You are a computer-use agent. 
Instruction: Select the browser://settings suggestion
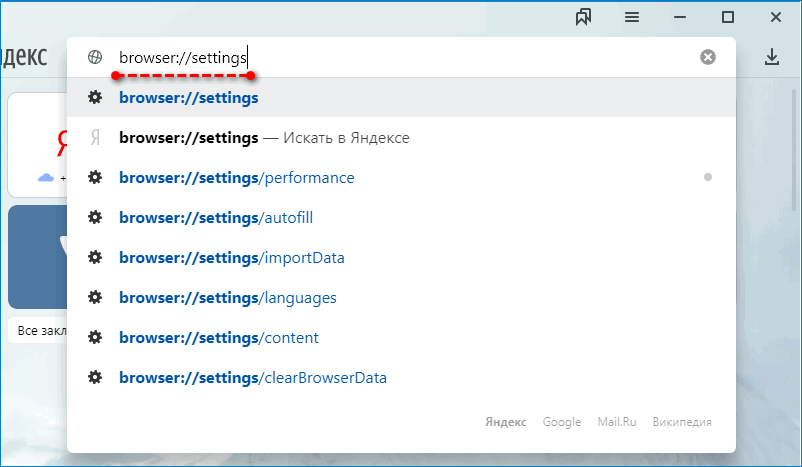[x=189, y=98]
